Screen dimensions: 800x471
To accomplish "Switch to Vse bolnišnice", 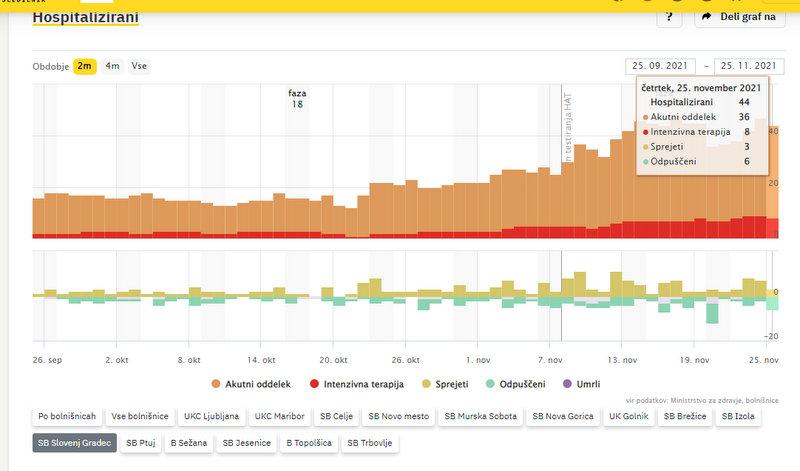I will point(140,415).
